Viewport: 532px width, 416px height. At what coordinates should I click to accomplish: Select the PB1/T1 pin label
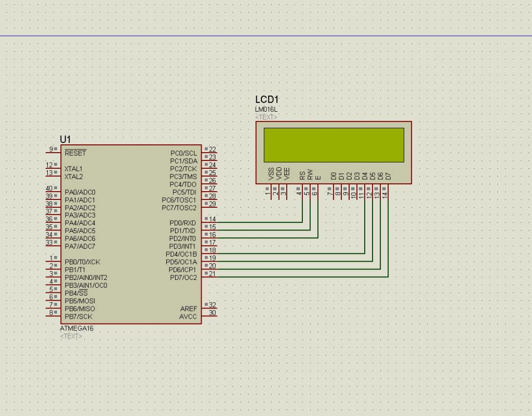click(75, 270)
